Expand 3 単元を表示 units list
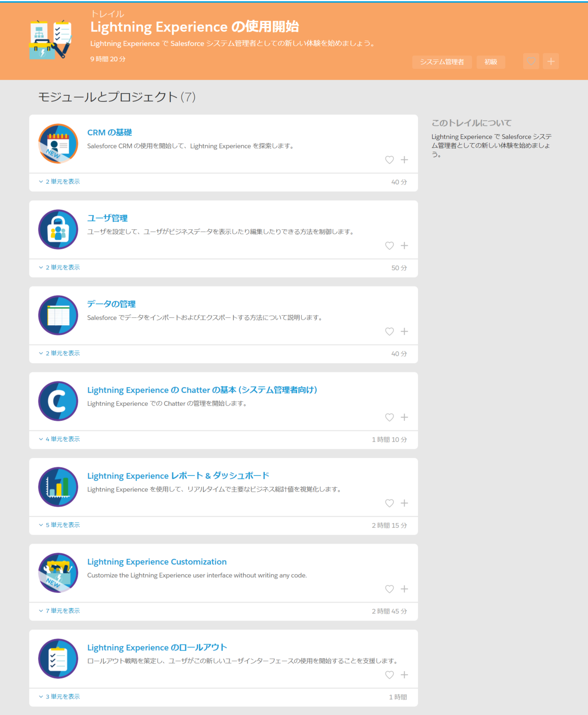 tap(59, 697)
